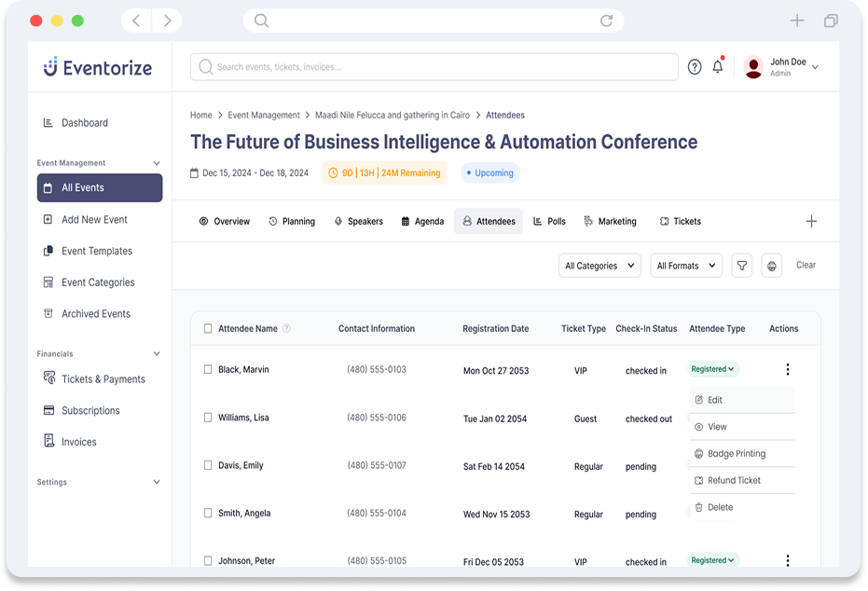The width and height of the screenshot is (868, 591).
Task: Expand the All Formats dropdown
Action: (x=686, y=266)
